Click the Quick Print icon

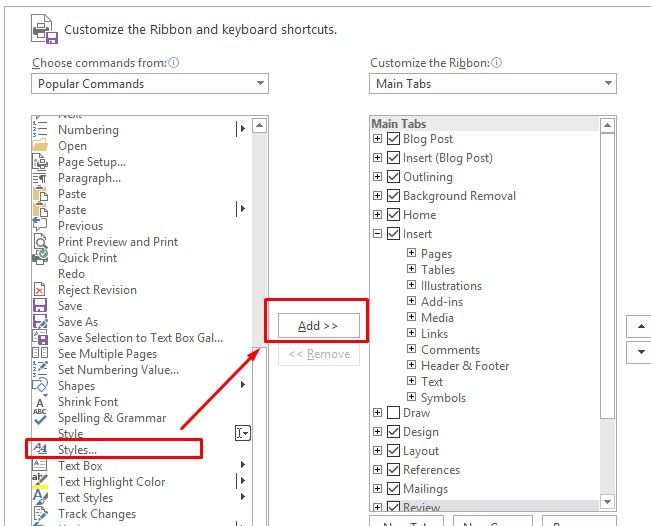tap(40, 258)
